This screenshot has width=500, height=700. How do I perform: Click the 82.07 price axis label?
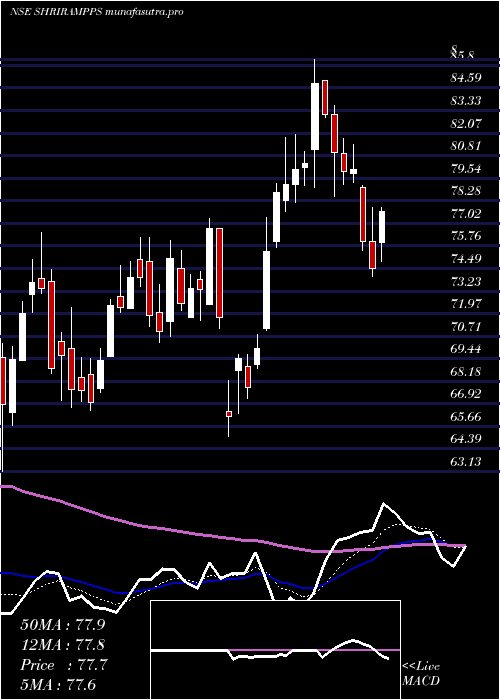[x=466, y=123]
